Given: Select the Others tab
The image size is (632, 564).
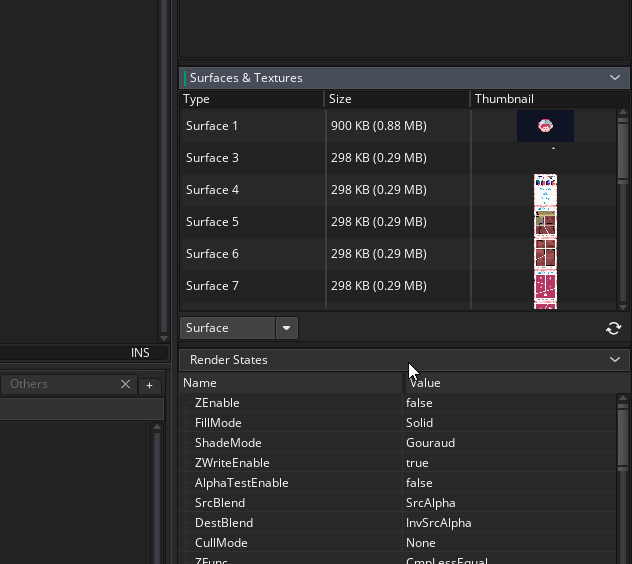Looking at the screenshot, I should pyautogui.click(x=30, y=384).
